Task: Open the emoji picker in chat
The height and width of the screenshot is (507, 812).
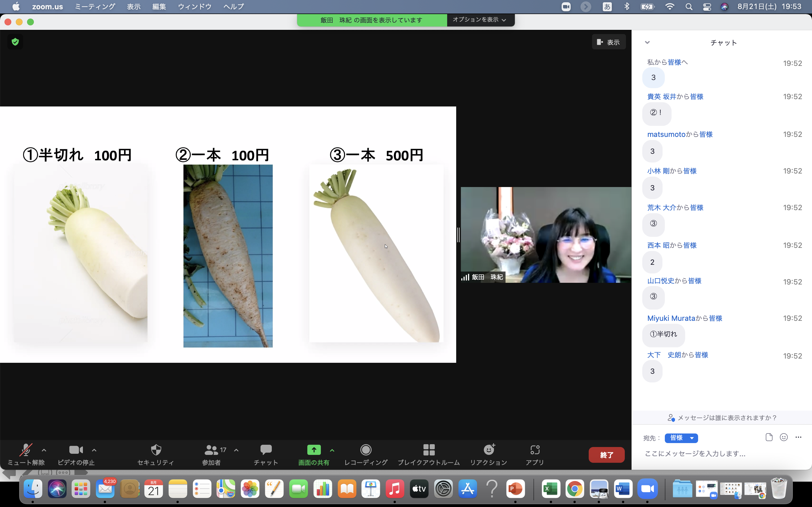Action: pos(784,437)
